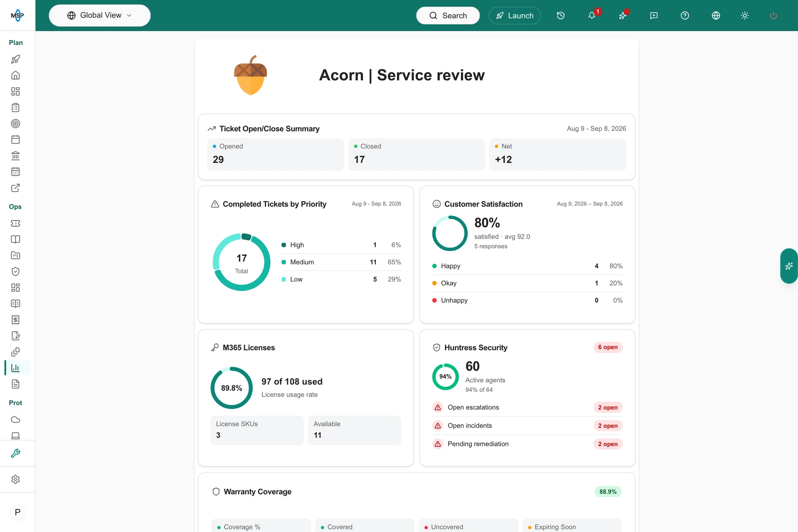Click the Available 11 tile
Viewport: 798px width, 532px height.
355,430
